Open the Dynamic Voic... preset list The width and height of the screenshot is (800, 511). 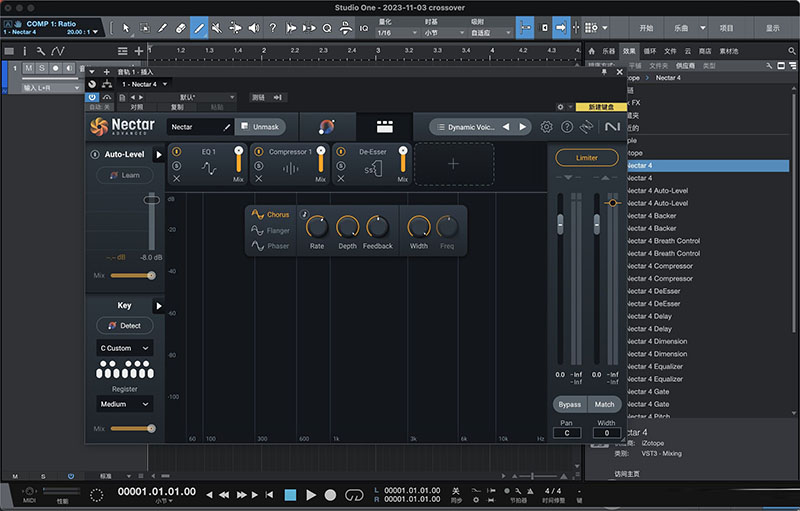(465, 127)
